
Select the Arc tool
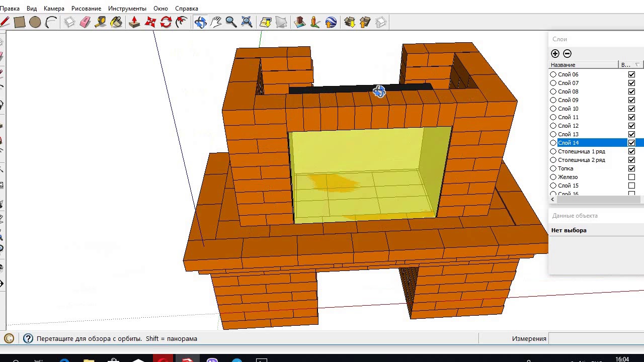coord(51,22)
